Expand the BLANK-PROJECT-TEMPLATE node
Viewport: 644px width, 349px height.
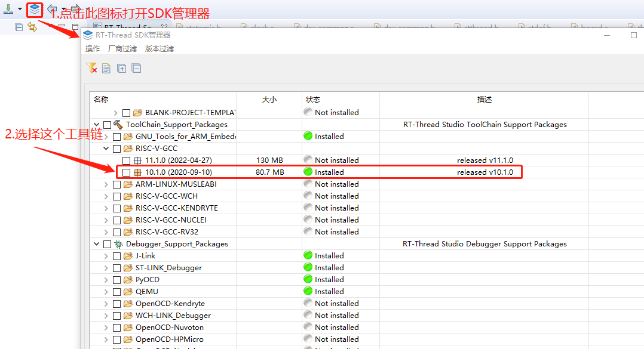point(115,113)
